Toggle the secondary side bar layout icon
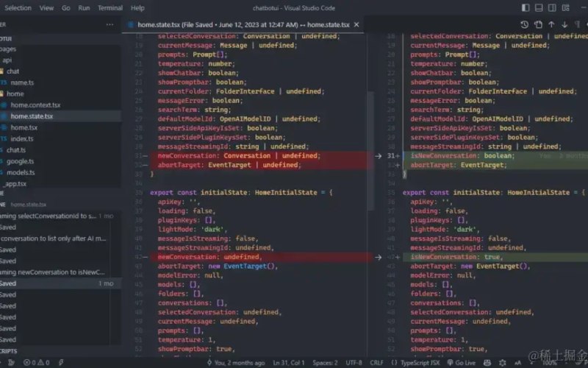Viewport: 588px width, 368px height. (x=552, y=7)
